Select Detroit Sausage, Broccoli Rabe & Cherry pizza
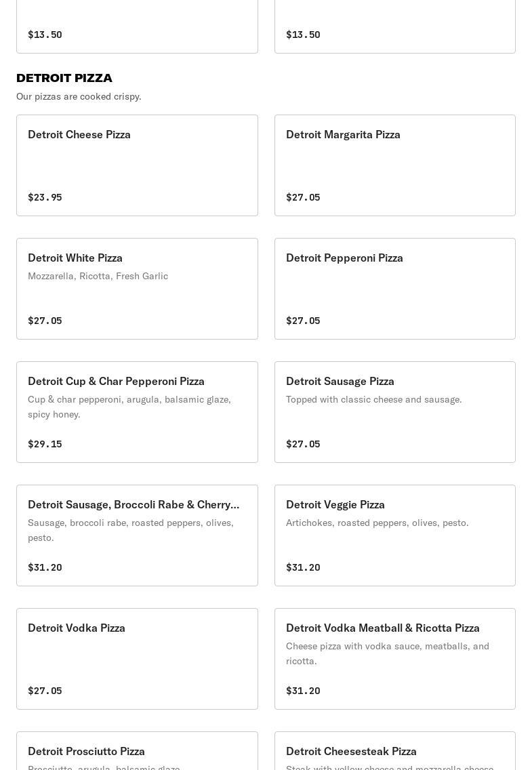The width and height of the screenshot is (532, 770). click(137, 535)
